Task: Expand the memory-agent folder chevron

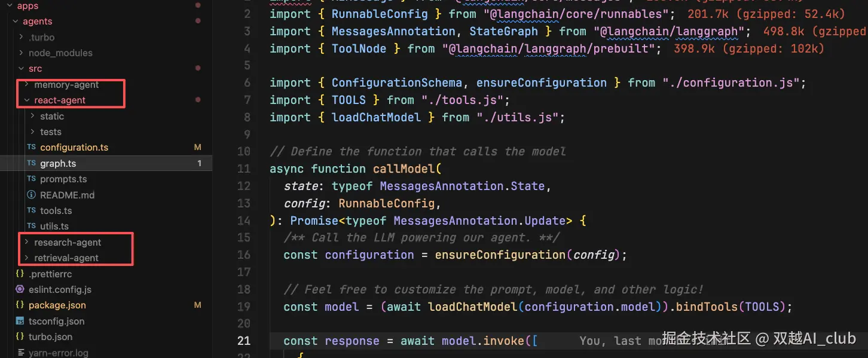Action: point(27,84)
